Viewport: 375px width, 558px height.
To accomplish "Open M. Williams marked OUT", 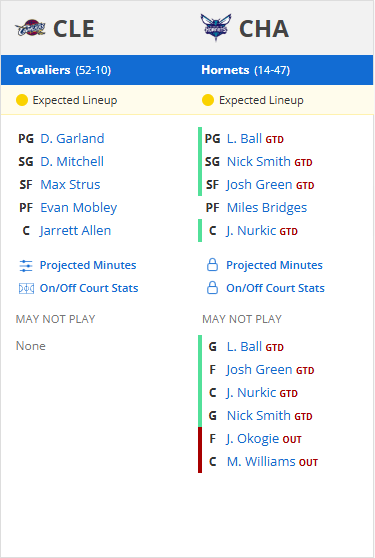I will [261, 462].
